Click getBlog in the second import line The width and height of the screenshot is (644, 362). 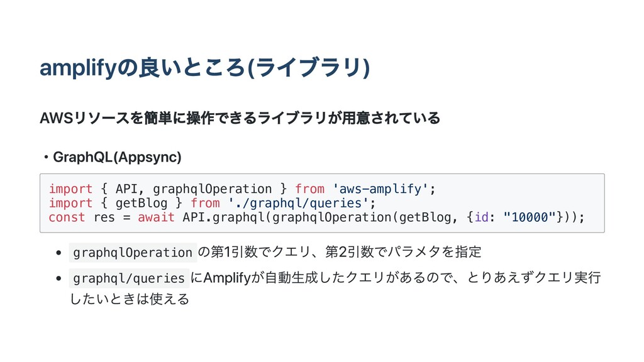[142, 203]
